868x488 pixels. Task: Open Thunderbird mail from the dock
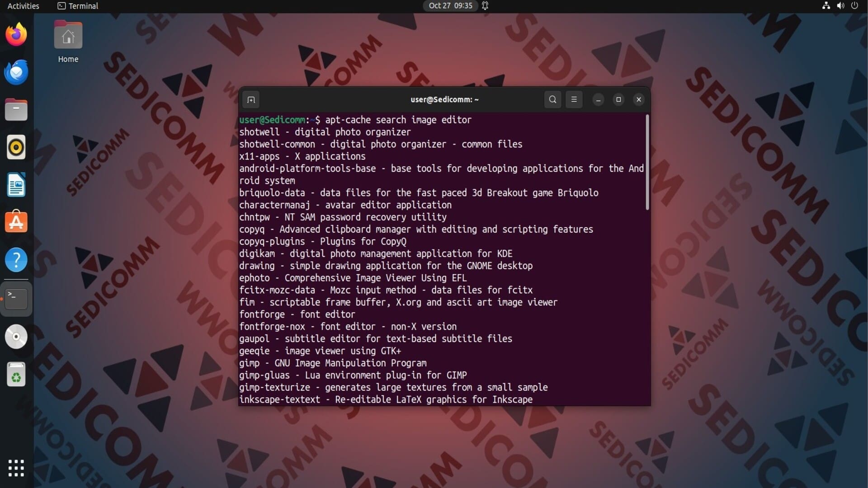tap(16, 72)
